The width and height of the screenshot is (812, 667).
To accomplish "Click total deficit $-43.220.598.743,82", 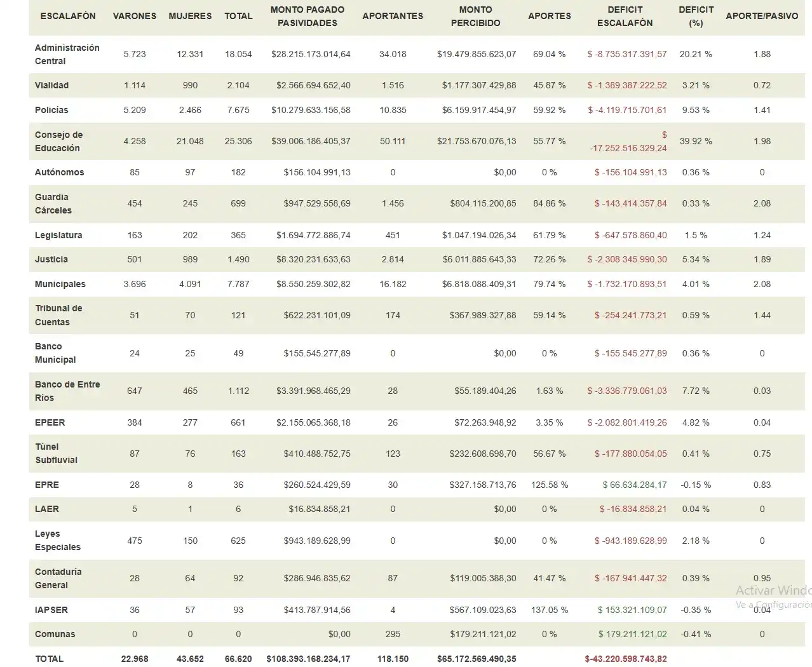I will point(626,659).
